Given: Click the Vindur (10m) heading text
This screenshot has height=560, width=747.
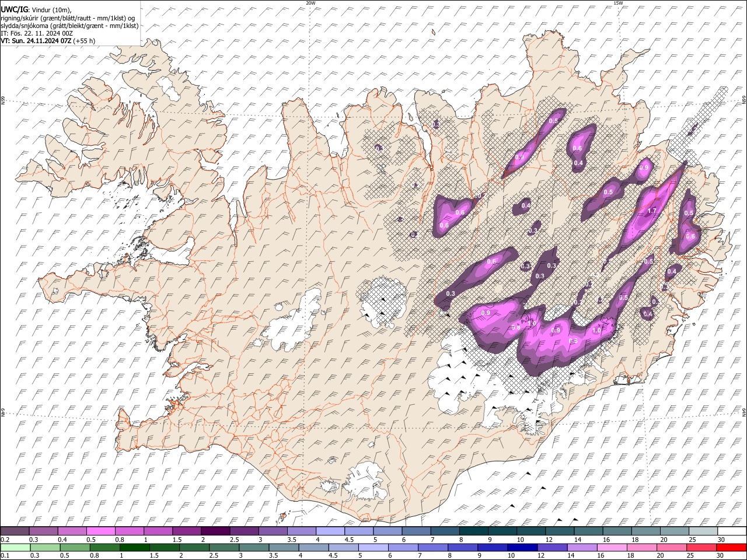Looking at the screenshot, I should pos(51,9).
